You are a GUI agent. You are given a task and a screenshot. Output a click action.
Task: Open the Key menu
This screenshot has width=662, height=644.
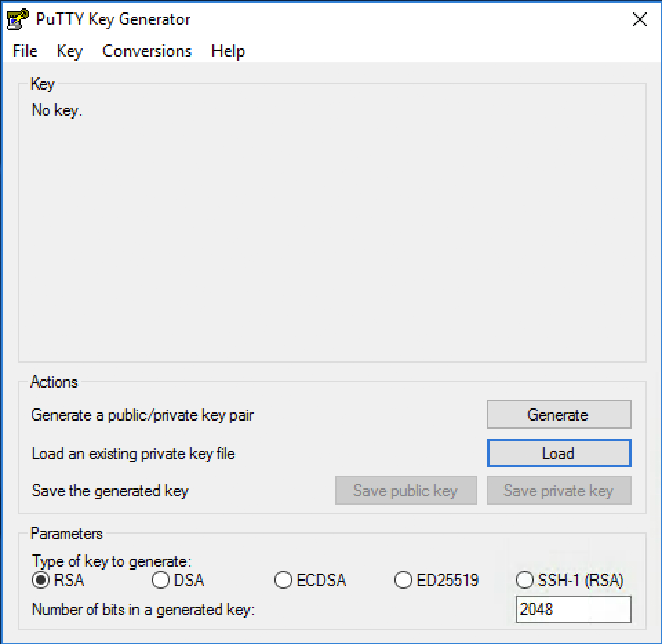pyautogui.click(x=70, y=51)
